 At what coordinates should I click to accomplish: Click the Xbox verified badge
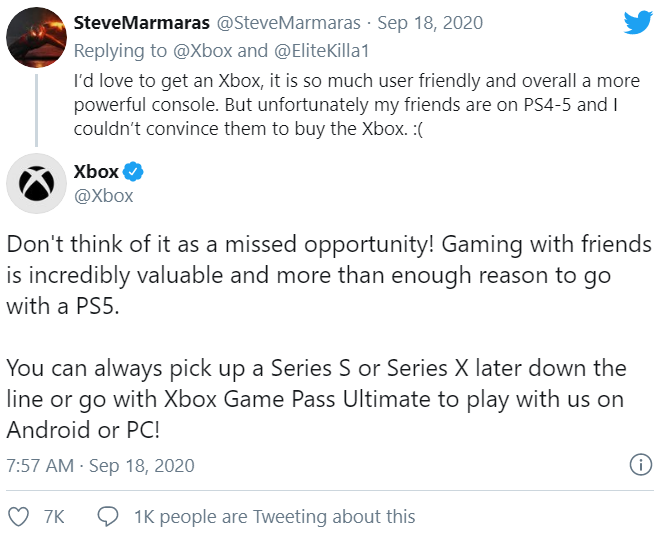click(134, 172)
